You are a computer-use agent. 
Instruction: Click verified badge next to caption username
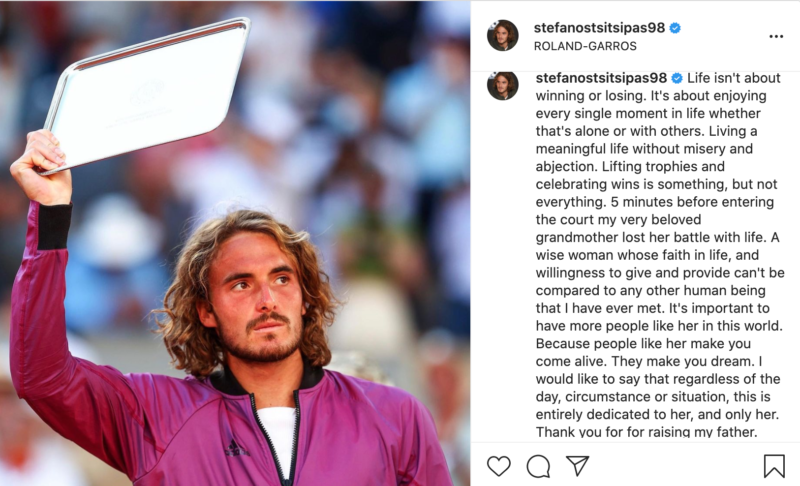point(677,78)
